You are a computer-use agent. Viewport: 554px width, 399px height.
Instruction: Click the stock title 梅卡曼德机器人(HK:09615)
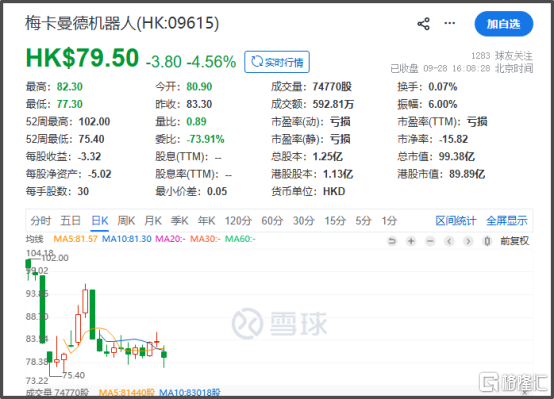pyautogui.click(x=122, y=23)
